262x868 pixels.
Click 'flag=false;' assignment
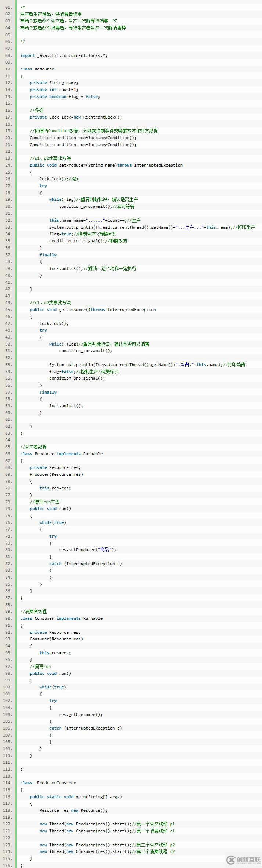[62, 372]
